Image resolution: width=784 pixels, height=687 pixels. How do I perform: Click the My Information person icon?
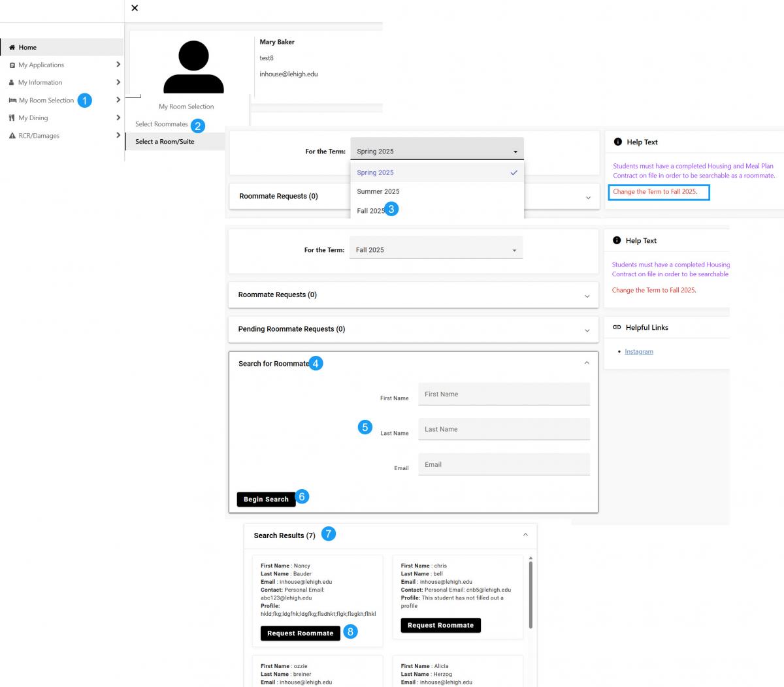[12, 83]
